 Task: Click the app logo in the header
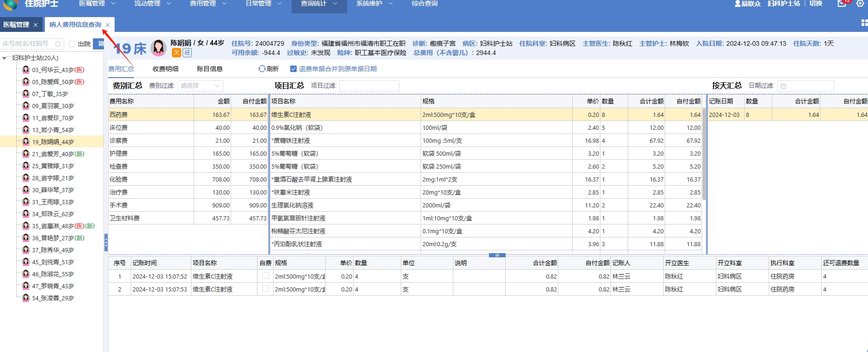pos(10,4)
